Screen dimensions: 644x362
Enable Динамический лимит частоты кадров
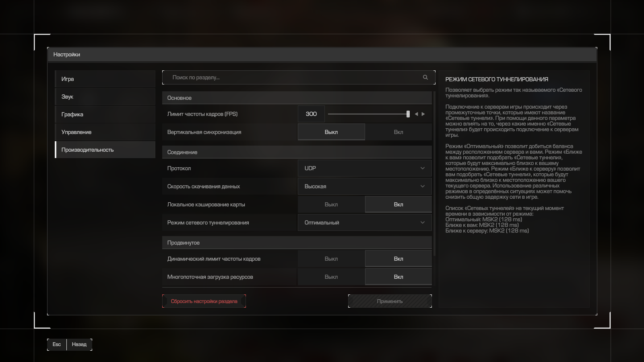(398, 259)
